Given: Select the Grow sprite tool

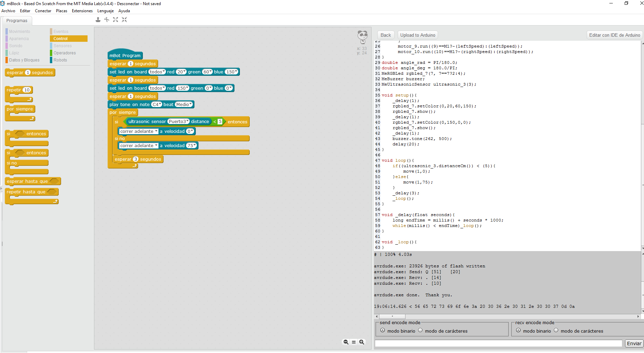Looking at the screenshot, I should [x=116, y=20].
